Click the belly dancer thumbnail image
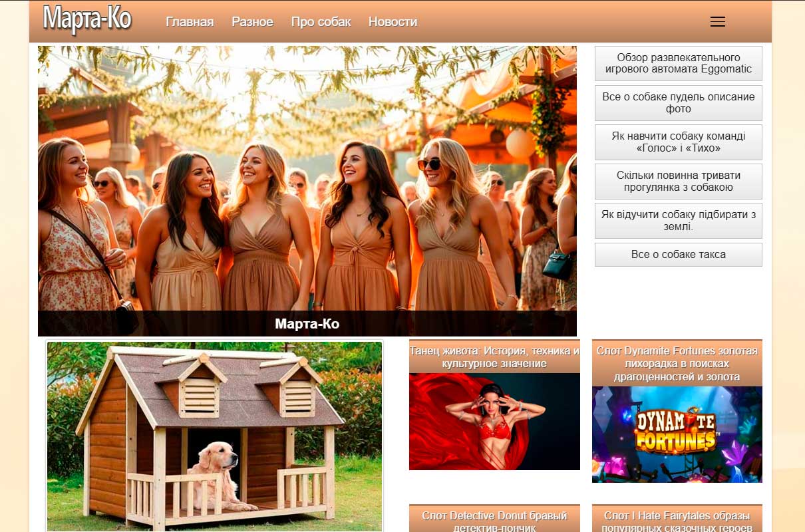Screen dimensions: 805x532 point(494,422)
